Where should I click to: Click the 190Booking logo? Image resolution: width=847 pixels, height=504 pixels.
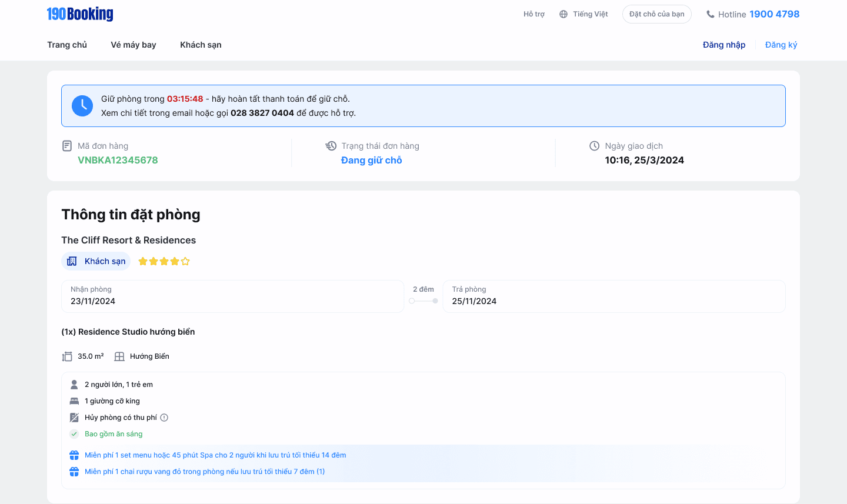80,14
